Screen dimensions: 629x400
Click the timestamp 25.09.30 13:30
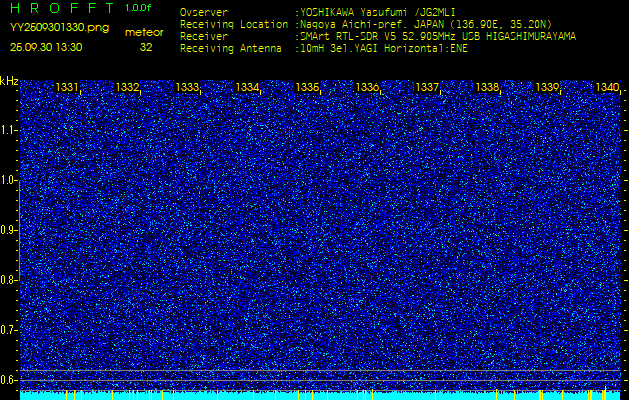tap(46, 47)
